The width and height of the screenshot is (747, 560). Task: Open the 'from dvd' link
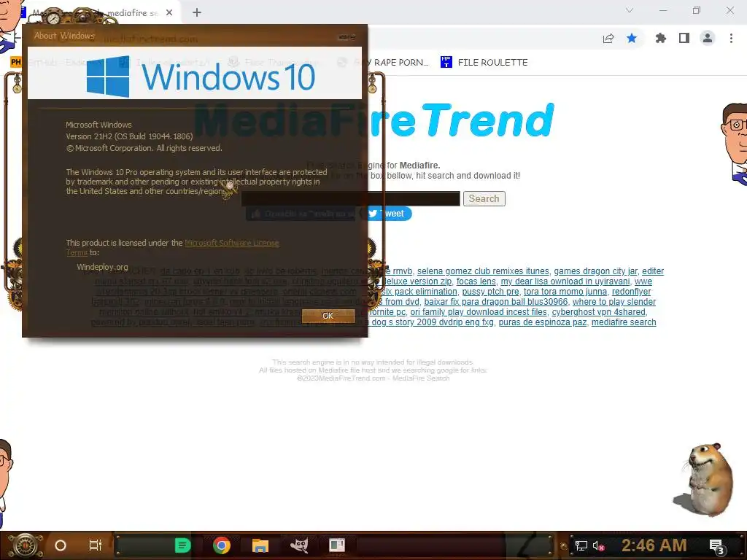pos(402,302)
